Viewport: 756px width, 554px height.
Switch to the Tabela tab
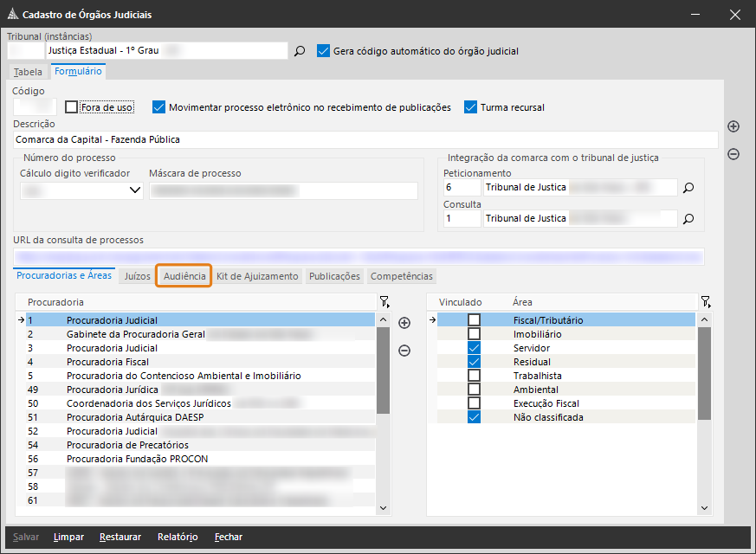(x=28, y=72)
